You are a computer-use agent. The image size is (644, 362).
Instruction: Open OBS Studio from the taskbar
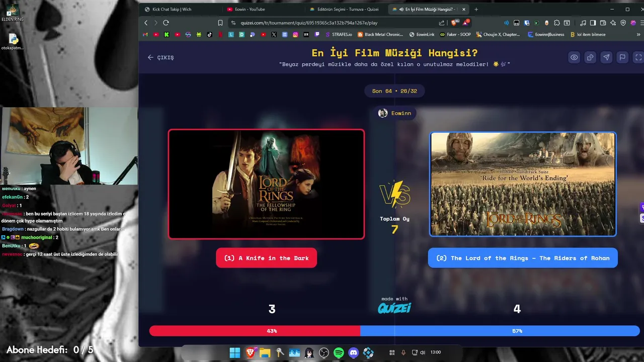(324, 353)
